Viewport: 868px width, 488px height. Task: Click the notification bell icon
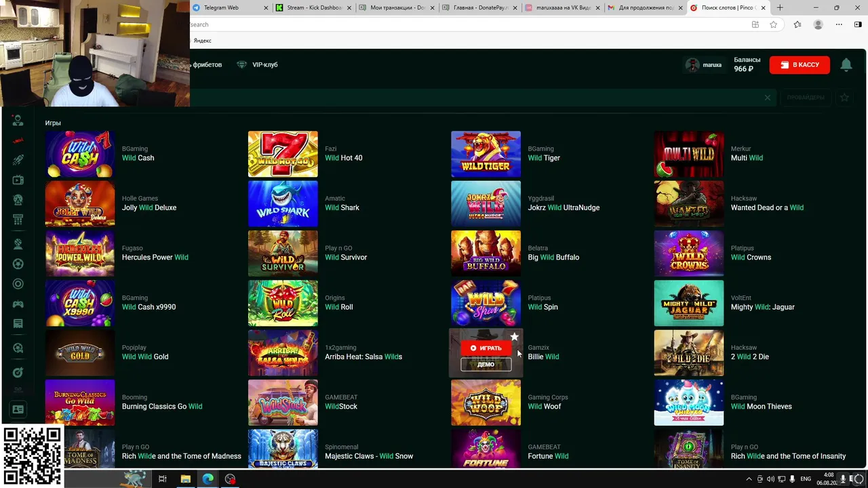click(x=846, y=65)
